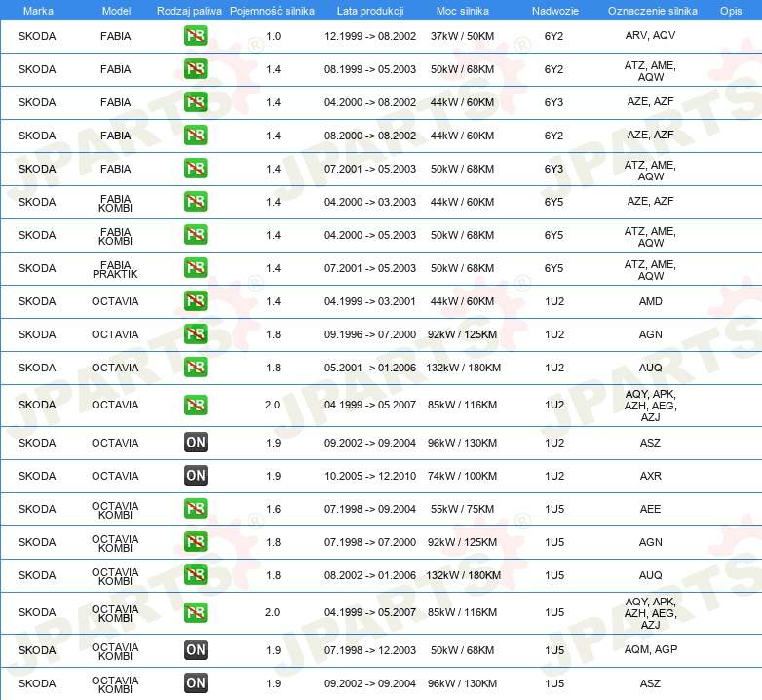This screenshot has width=762, height=700.
Task: Click power value "74kW / 100KM"
Action: (462, 476)
